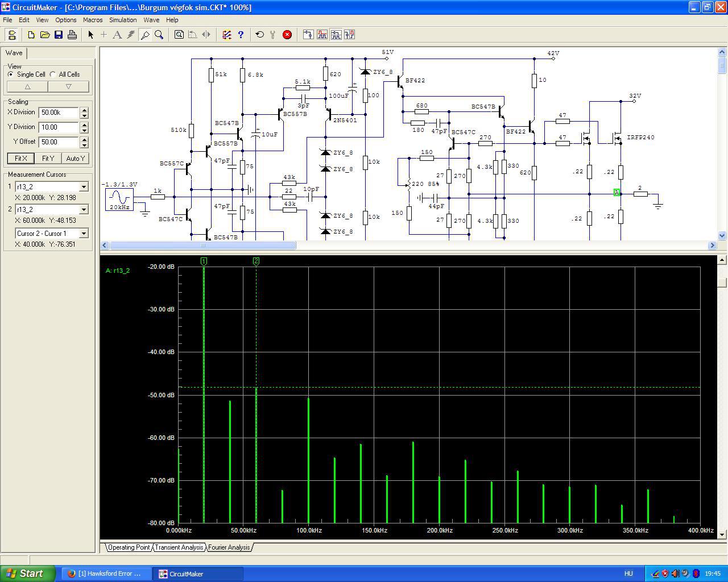Image resolution: width=728 pixels, height=582 pixels.
Task: Click the Y Division value field
Action: (x=59, y=127)
